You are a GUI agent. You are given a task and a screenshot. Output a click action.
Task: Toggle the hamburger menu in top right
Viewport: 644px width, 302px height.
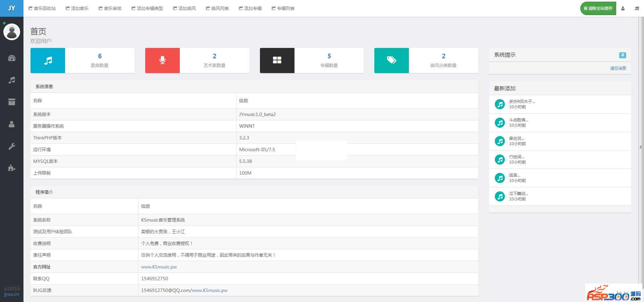click(x=637, y=8)
